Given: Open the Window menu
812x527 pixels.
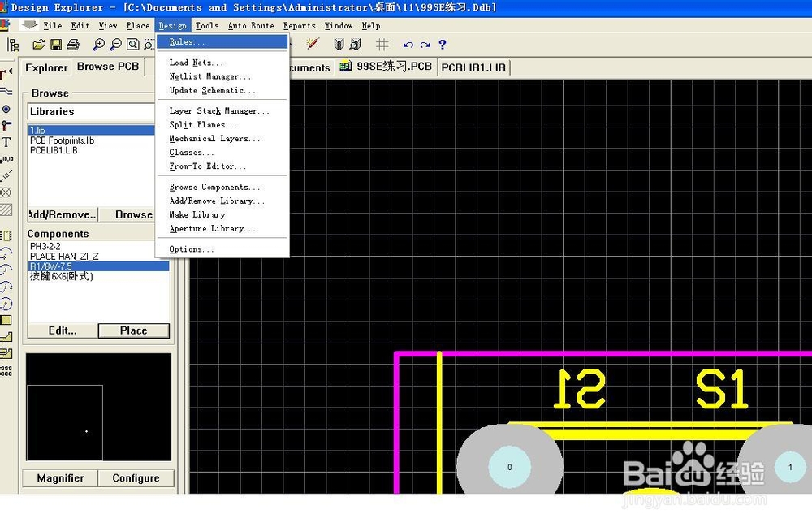Looking at the screenshot, I should pos(338,25).
